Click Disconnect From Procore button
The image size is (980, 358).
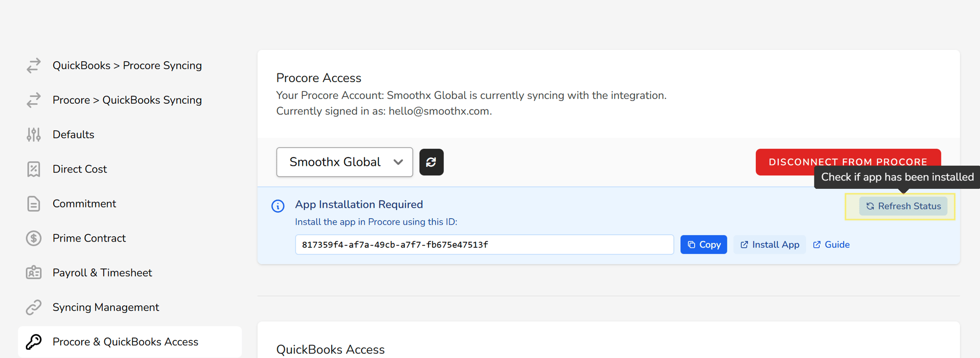pos(848,162)
